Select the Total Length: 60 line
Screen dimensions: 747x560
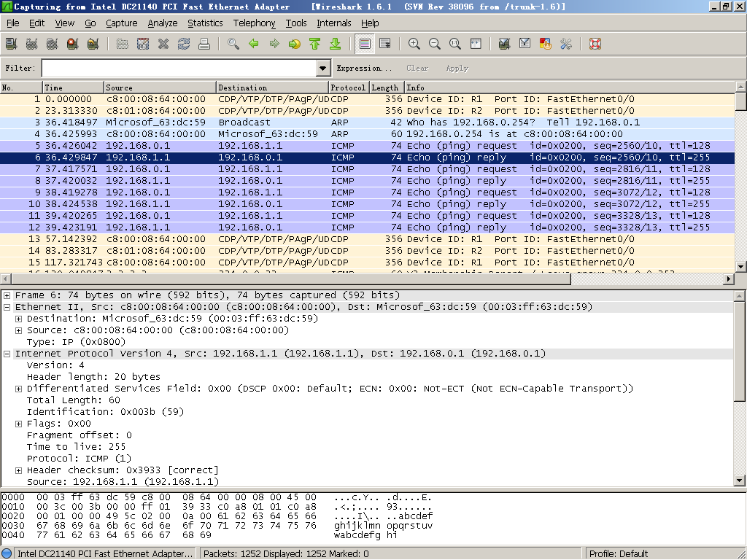tap(74, 400)
